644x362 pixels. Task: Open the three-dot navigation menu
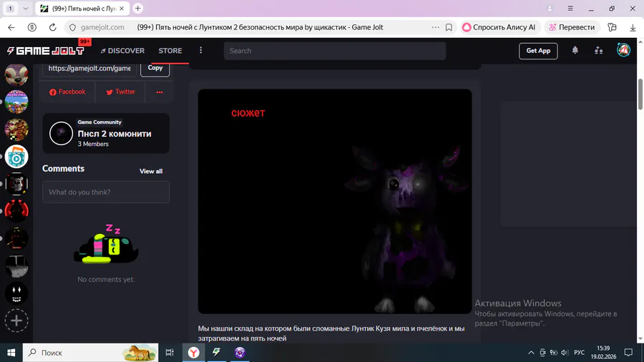tap(201, 50)
